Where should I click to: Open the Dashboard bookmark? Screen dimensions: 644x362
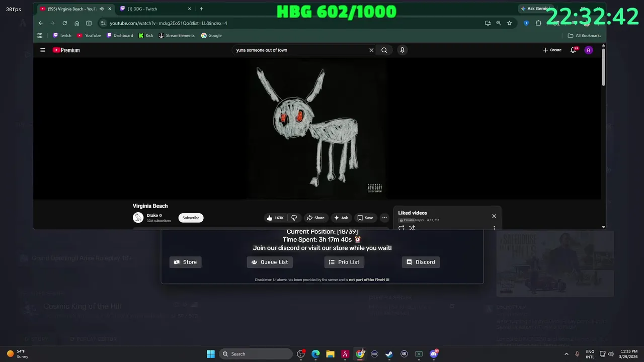120,36
